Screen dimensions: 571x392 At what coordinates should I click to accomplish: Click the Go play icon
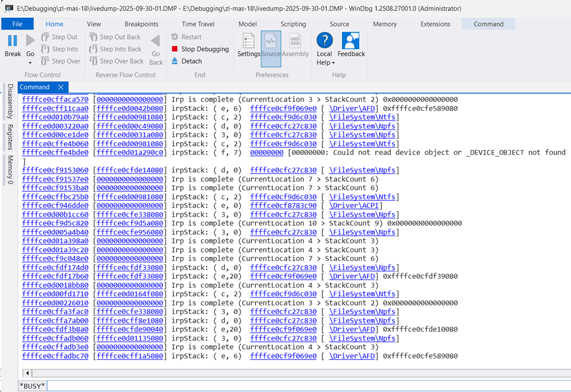(x=30, y=41)
